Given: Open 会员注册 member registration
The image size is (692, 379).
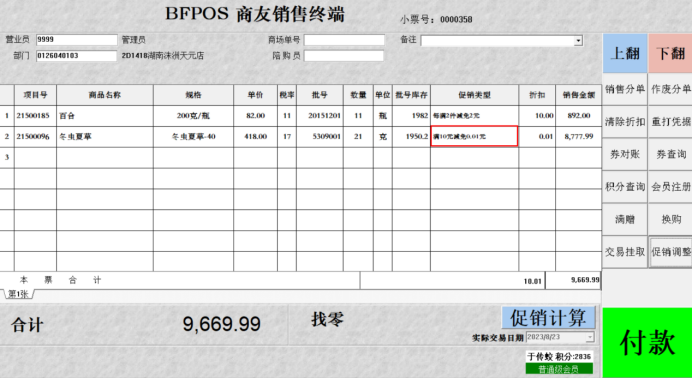Looking at the screenshot, I should 670,187.
